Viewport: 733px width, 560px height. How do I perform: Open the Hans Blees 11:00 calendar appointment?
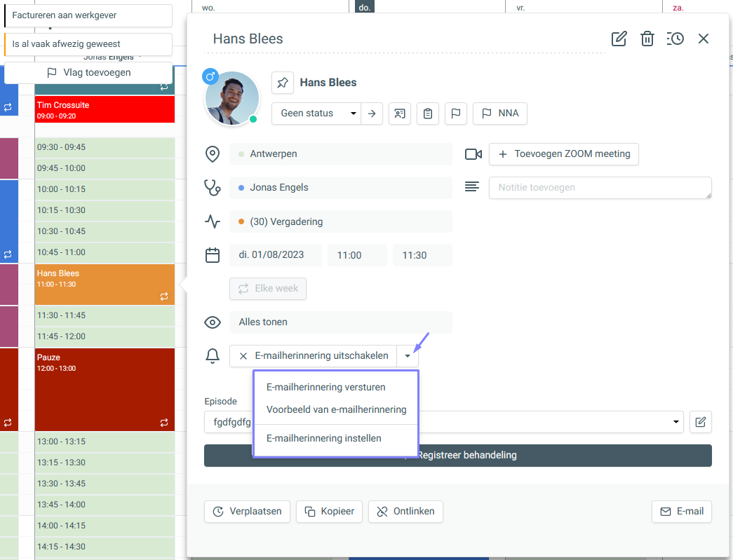coord(105,285)
